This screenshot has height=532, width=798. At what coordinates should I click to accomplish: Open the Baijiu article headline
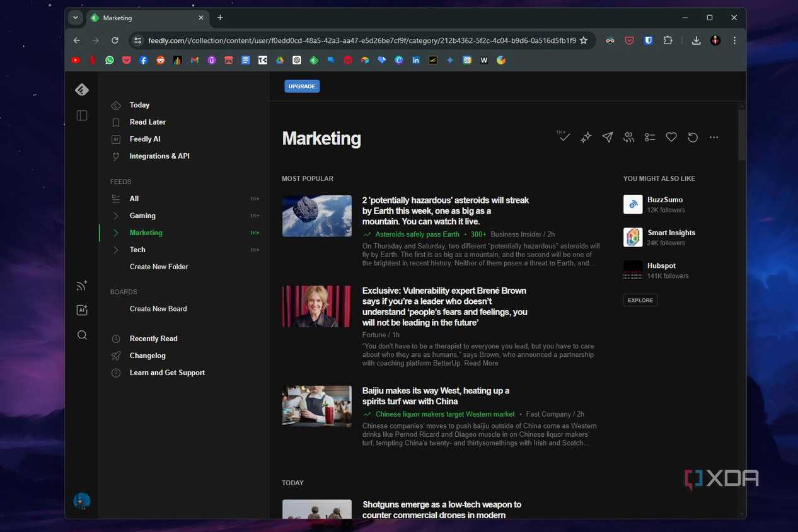[436, 396]
